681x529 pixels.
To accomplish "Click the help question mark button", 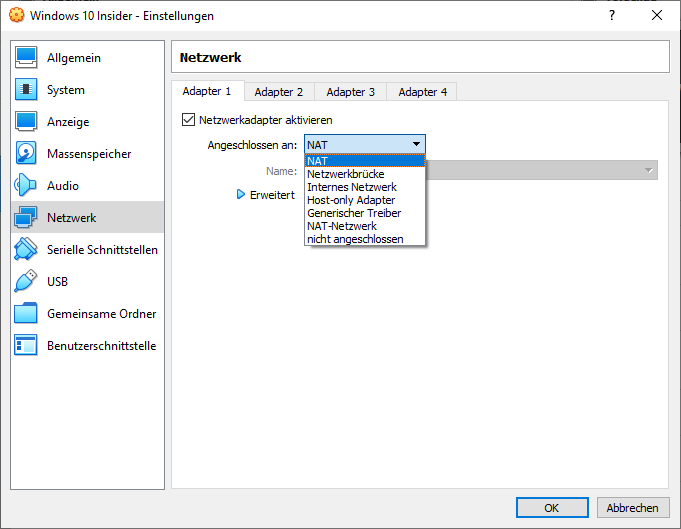I will pyautogui.click(x=612, y=15).
